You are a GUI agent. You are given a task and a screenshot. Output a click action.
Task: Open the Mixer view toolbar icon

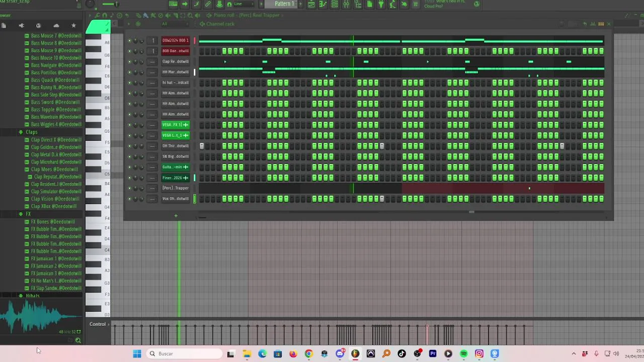(346, 4)
